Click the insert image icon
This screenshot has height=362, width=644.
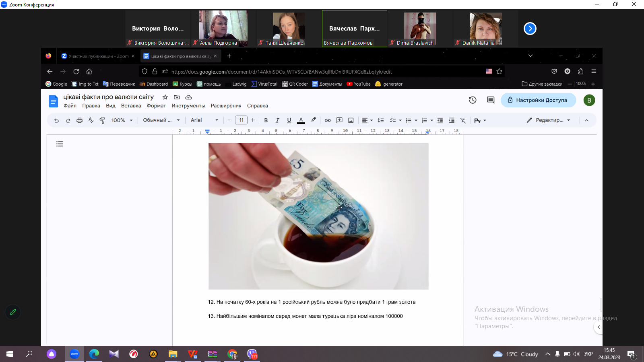tap(351, 120)
